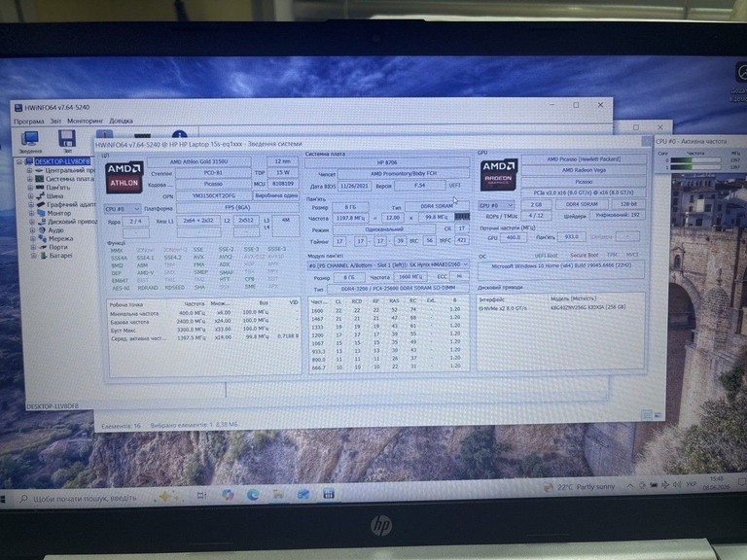Click the Виробнича одиниця button
The image size is (747, 560).
point(275,195)
